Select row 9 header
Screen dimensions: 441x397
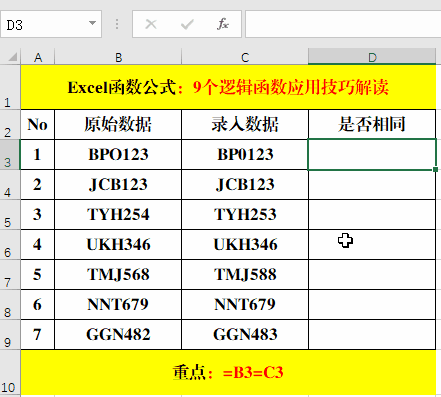(10, 334)
